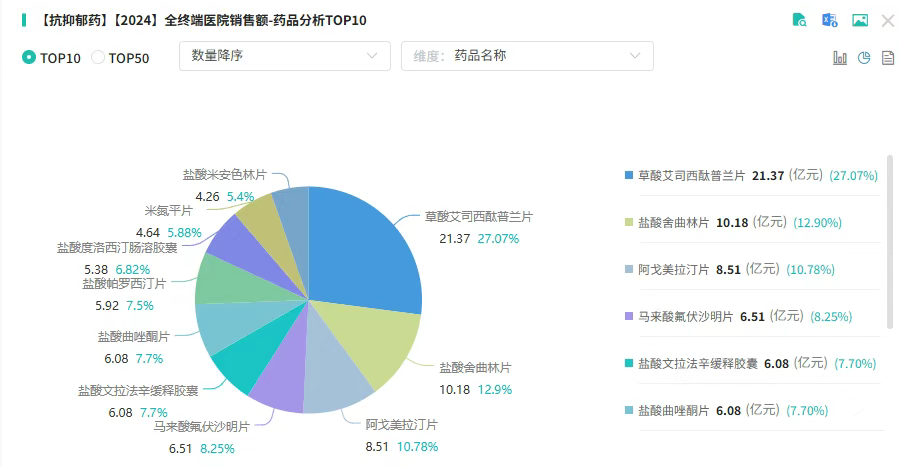
Task: Switch to bar chart view icon
Action: [x=840, y=57]
